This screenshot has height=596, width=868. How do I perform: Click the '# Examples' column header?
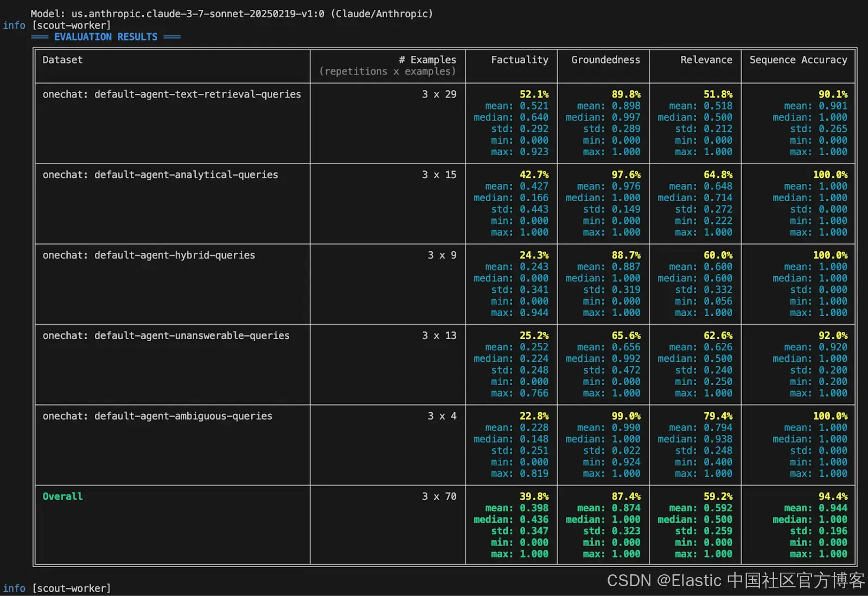[x=427, y=60]
